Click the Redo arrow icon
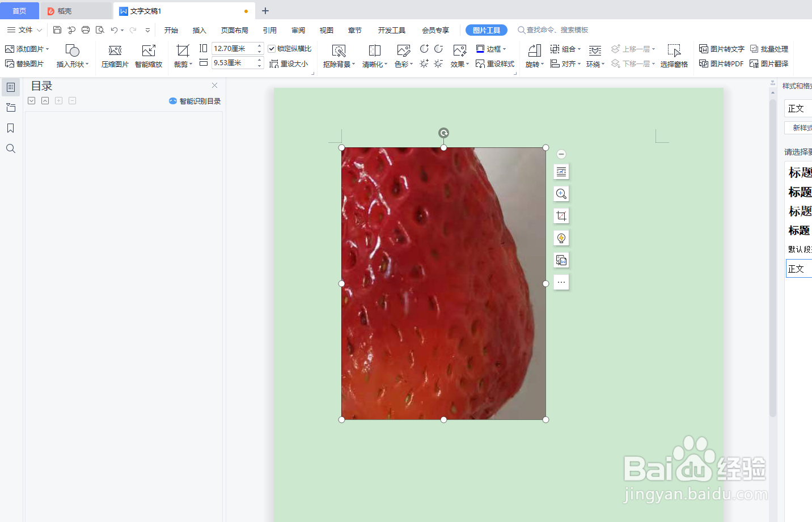 (133, 30)
